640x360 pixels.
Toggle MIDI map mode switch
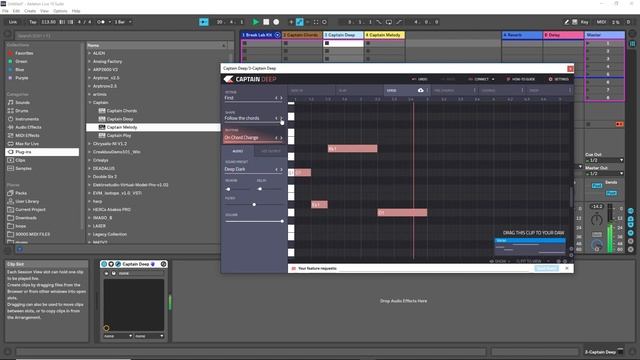tap(601, 22)
